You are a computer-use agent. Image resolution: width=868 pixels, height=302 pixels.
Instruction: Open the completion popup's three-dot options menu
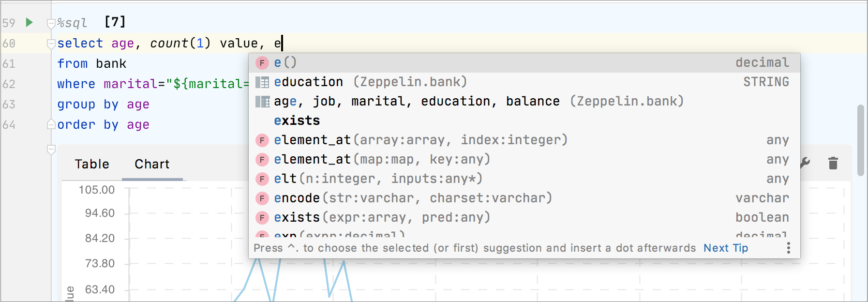pos(788,248)
